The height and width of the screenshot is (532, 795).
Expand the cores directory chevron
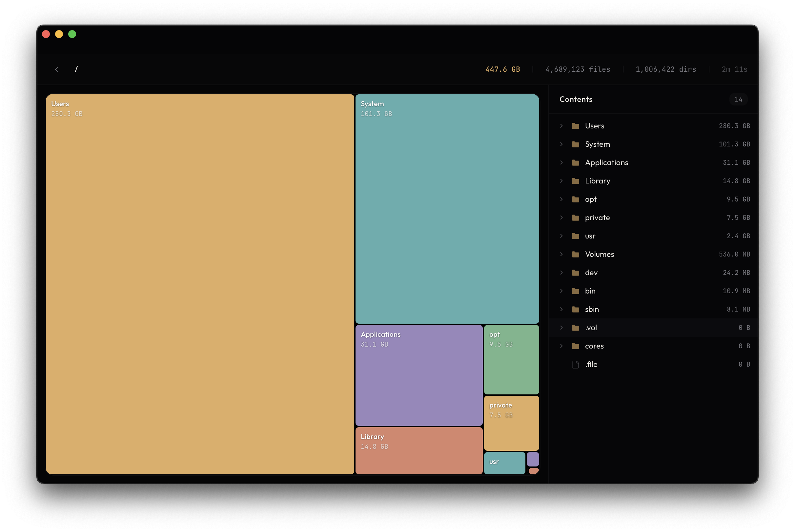[561, 346]
